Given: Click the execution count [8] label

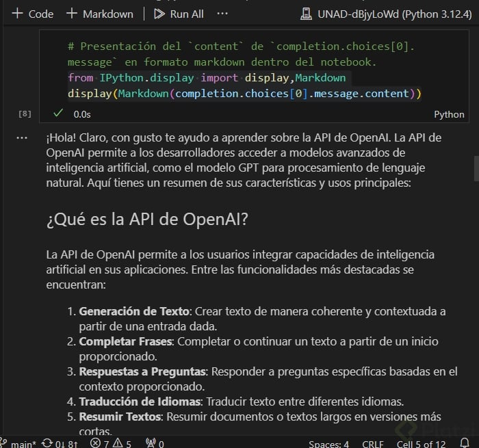Looking at the screenshot, I should point(25,114).
